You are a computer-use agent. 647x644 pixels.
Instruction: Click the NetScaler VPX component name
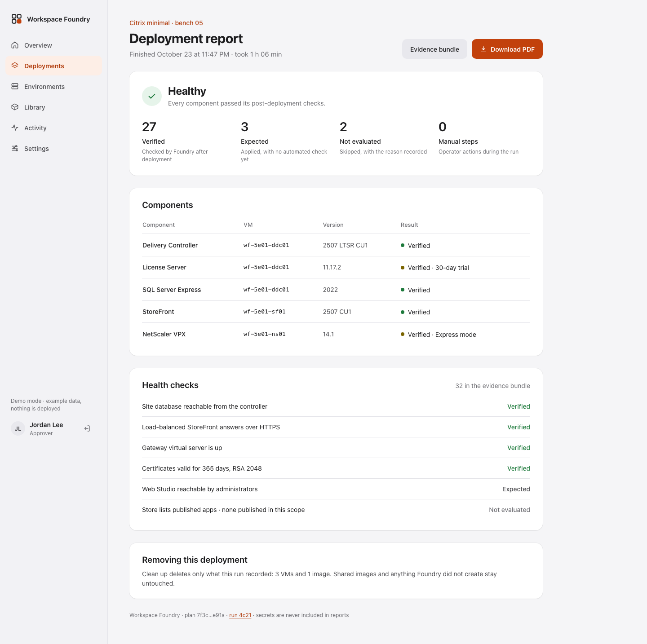(x=164, y=334)
